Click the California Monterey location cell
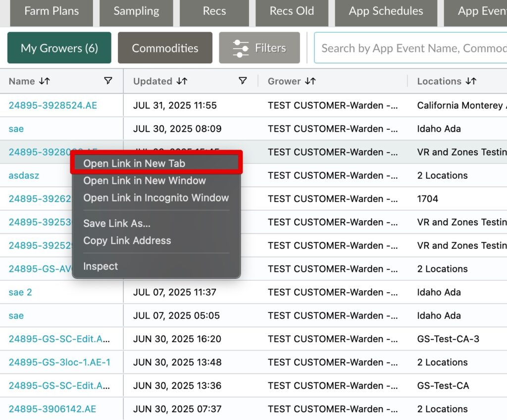Image resolution: width=507 pixels, height=420 pixels. coord(462,105)
